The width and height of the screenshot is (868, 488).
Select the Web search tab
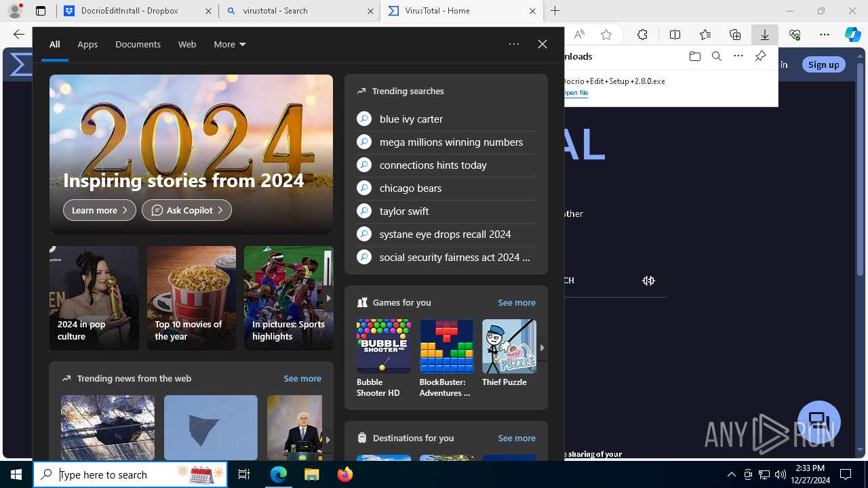(187, 44)
